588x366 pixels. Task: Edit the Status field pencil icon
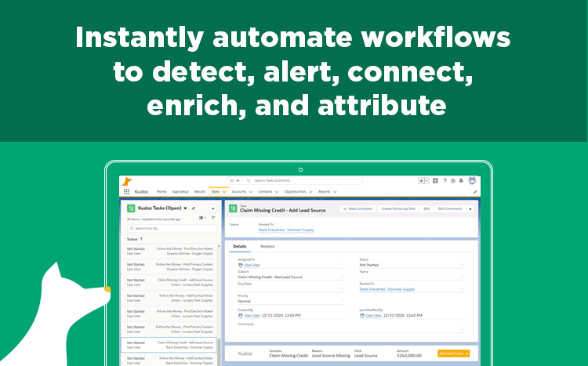(x=463, y=265)
